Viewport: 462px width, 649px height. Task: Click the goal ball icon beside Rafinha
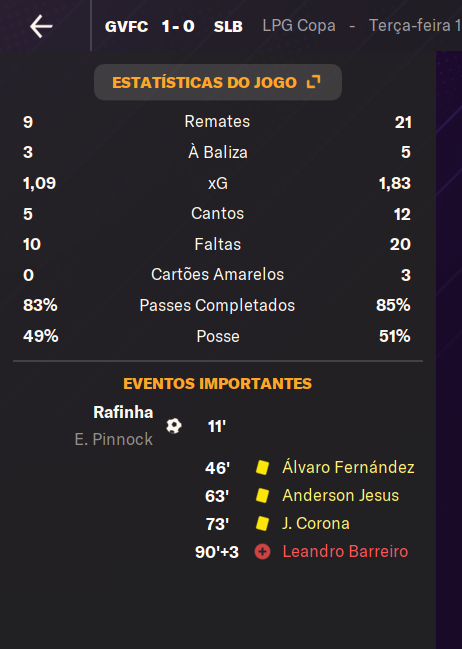pyautogui.click(x=174, y=426)
